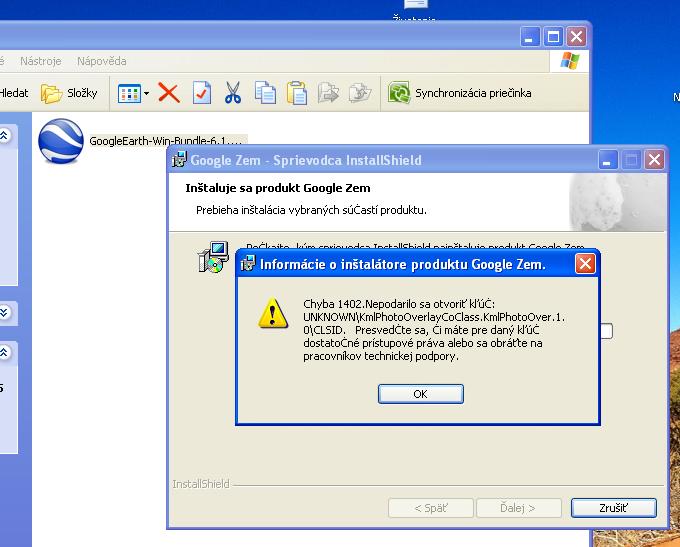
Task: Click the red Delete X toolbar icon
Action: click(169, 94)
